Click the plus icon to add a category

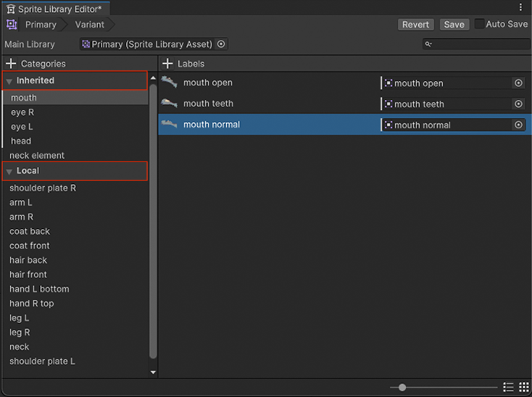tap(10, 64)
